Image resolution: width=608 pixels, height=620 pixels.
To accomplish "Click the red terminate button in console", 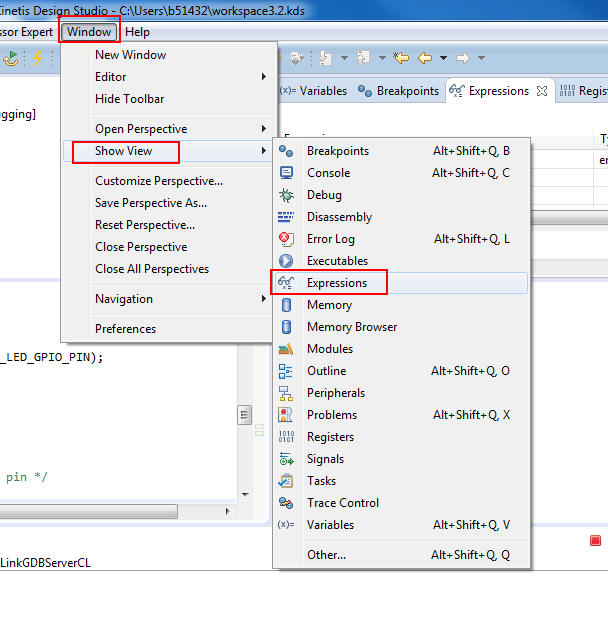I will click(x=595, y=541).
